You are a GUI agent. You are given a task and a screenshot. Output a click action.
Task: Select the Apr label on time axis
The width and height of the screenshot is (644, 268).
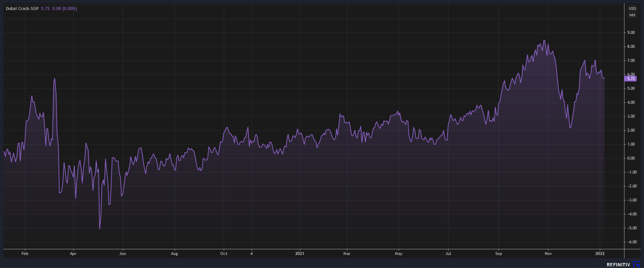click(73, 254)
